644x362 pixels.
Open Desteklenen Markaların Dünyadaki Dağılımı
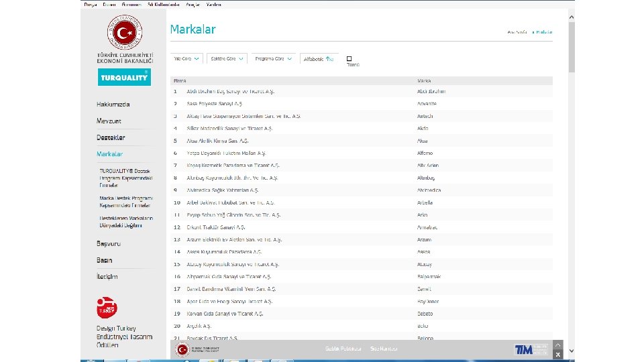[x=126, y=222]
